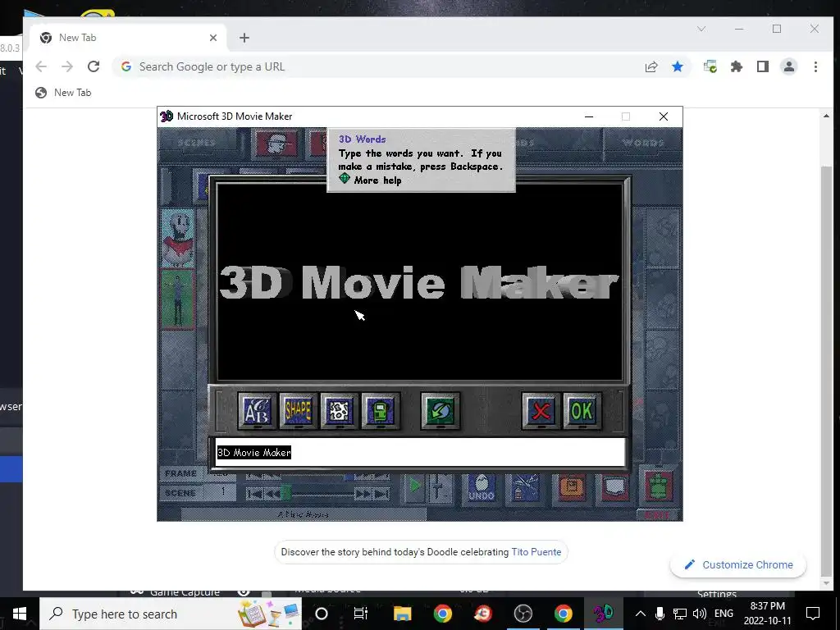
Task: Open the volume slider control beside play
Action: click(439, 487)
